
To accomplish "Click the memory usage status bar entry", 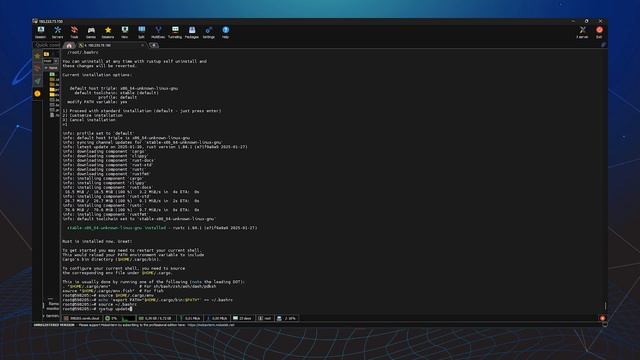I will (155, 318).
